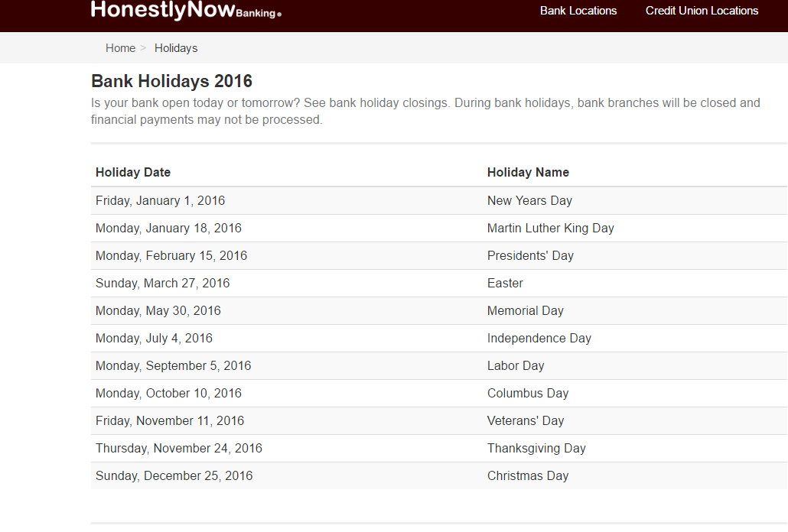The height and width of the screenshot is (532, 788).
Task: Click the HonestlyNow Banking logo
Action: (x=186, y=9)
